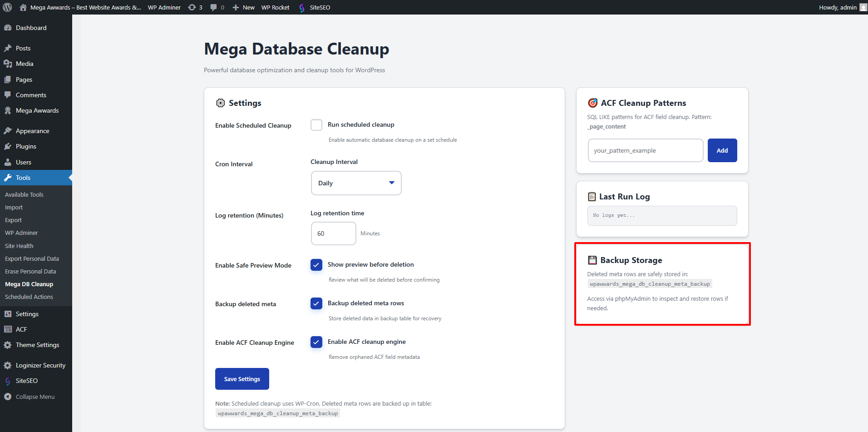Click the Collapse Menu arrow icon

click(8, 397)
